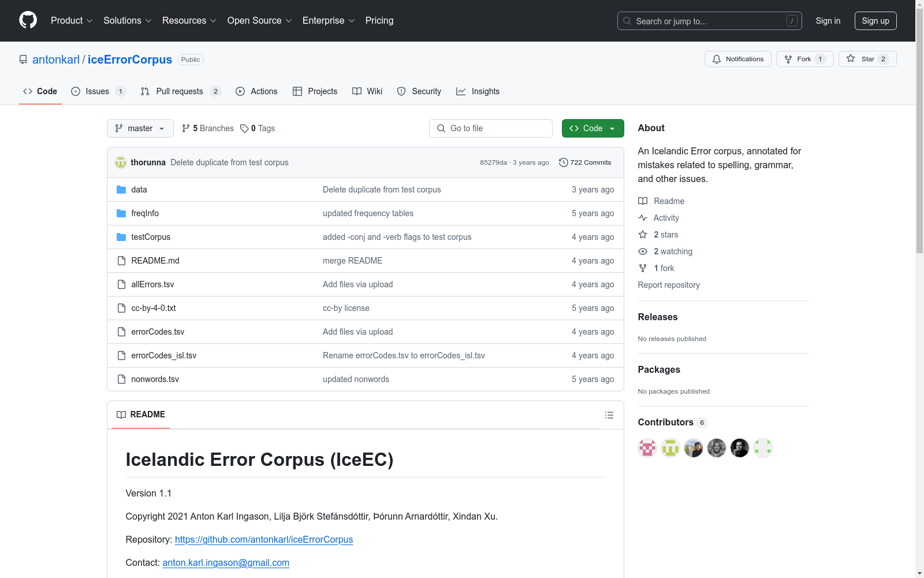Screen dimensions: 924x578
Task: Select the Code tab
Action: (40, 91)
